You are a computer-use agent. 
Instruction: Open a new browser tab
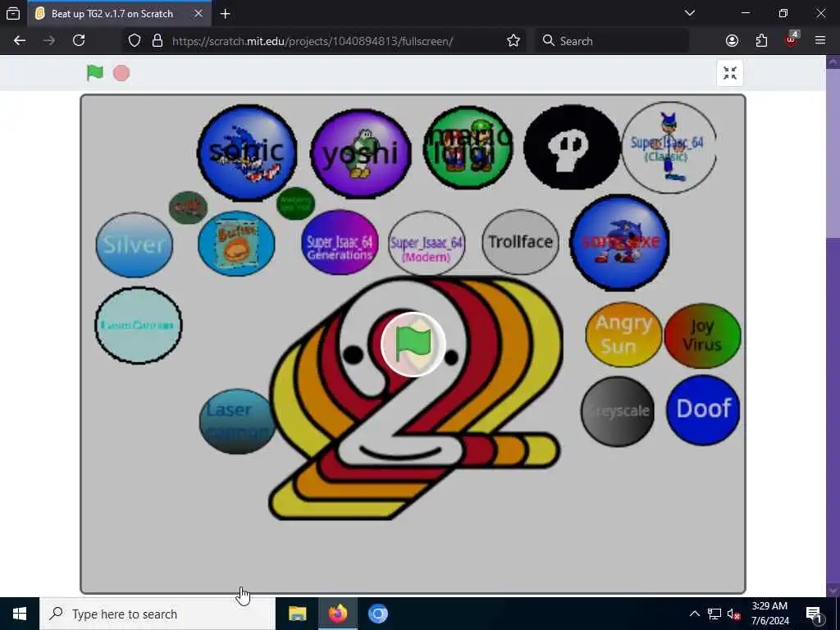pos(225,14)
